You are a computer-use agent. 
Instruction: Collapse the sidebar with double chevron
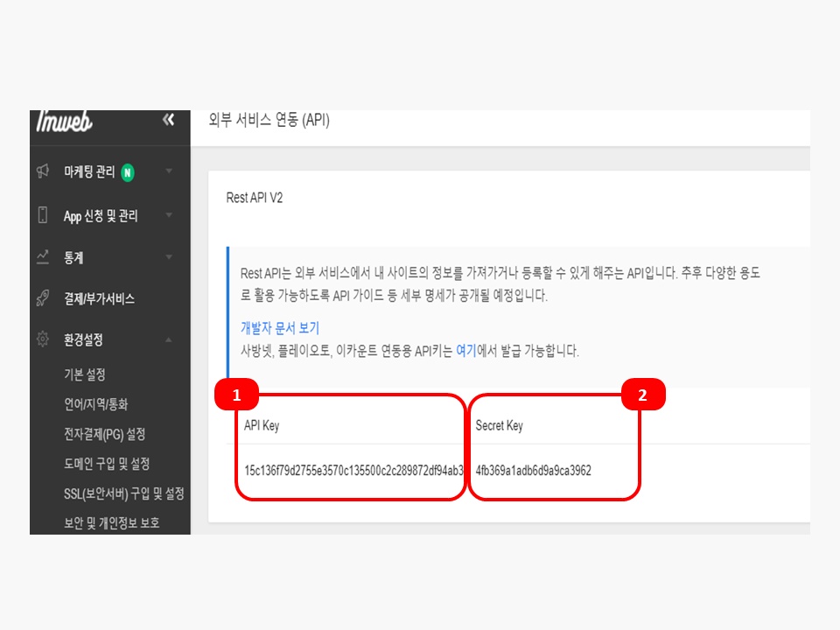169,120
